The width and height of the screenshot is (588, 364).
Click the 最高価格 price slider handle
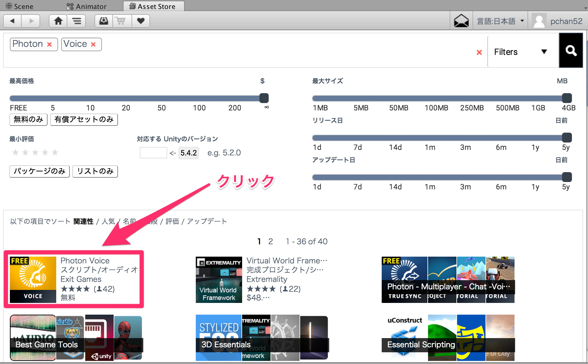[x=264, y=98]
